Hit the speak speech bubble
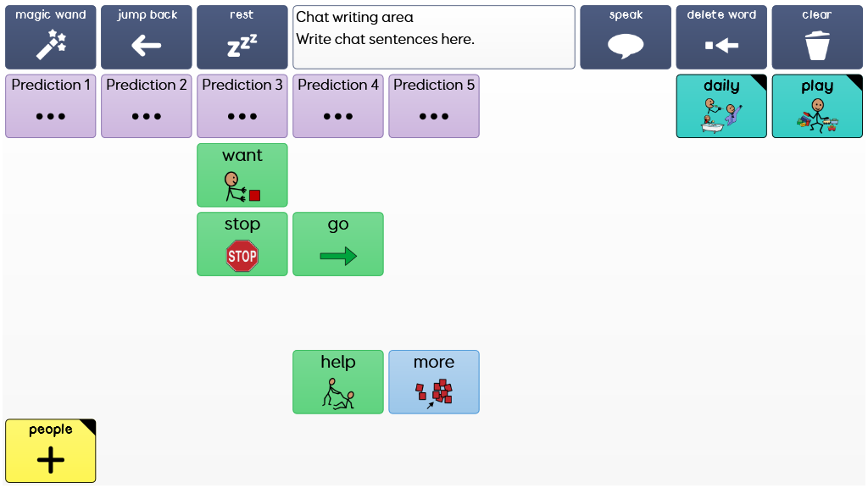The width and height of the screenshot is (868, 488). (x=626, y=37)
